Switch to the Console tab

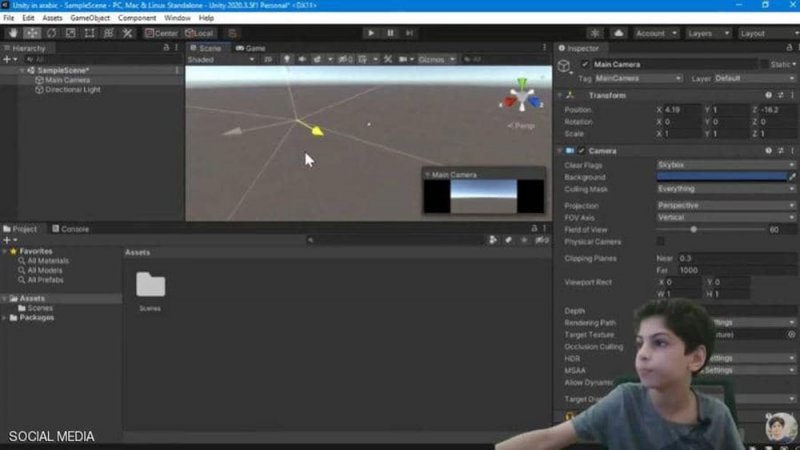70,229
